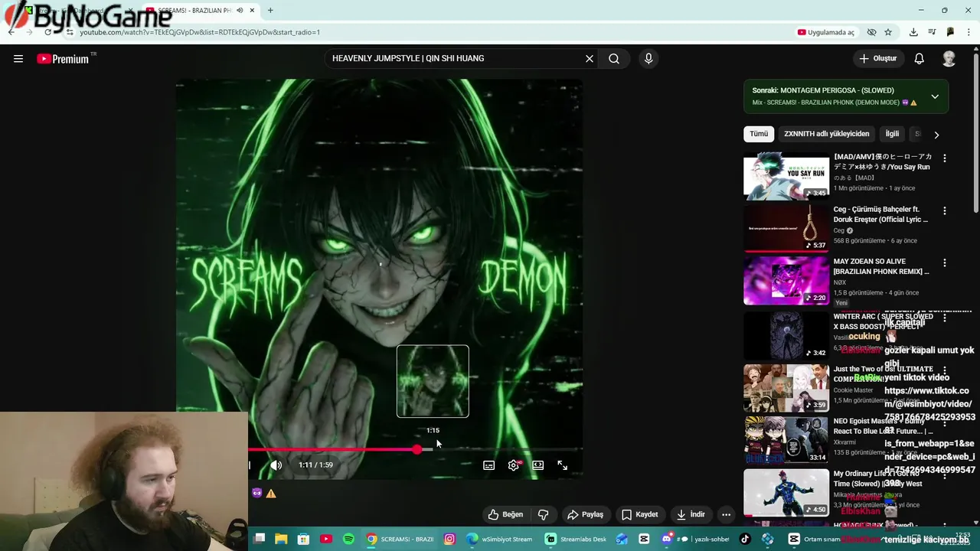Screen dimensions: 980x551
Task: Mute the SCREAMS tab via speaker icon
Action: pyautogui.click(x=240, y=11)
